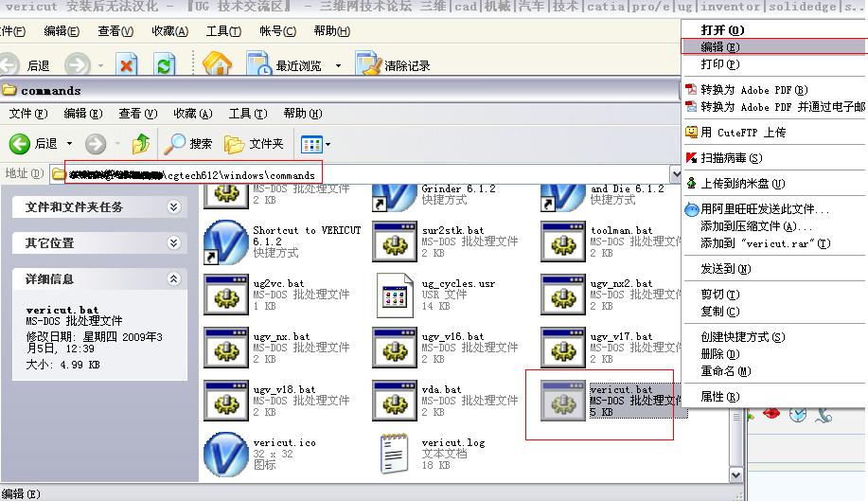Screen dimensions: 868x501
Task: Select the sur2stk.bat file icon
Action: click(x=395, y=242)
